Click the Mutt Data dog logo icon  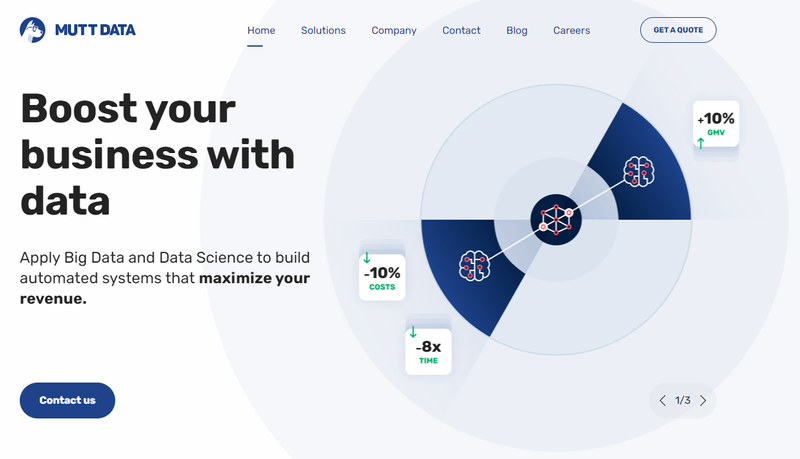33,30
